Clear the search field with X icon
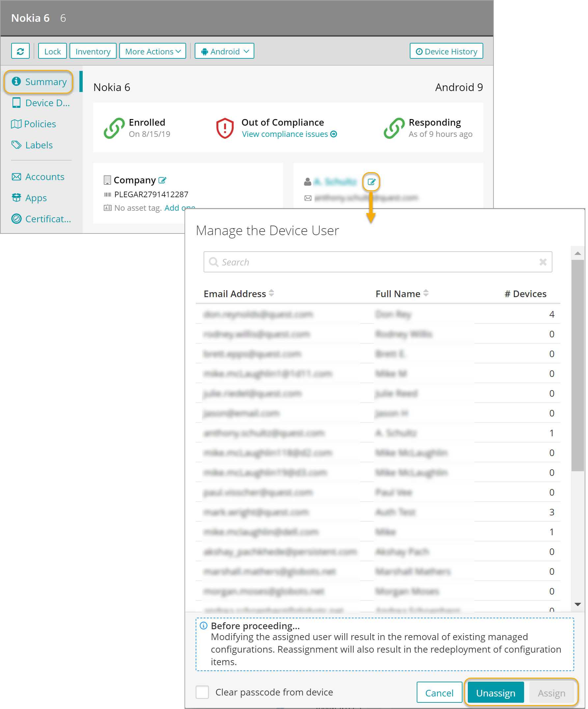588x709 pixels. coord(543,262)
